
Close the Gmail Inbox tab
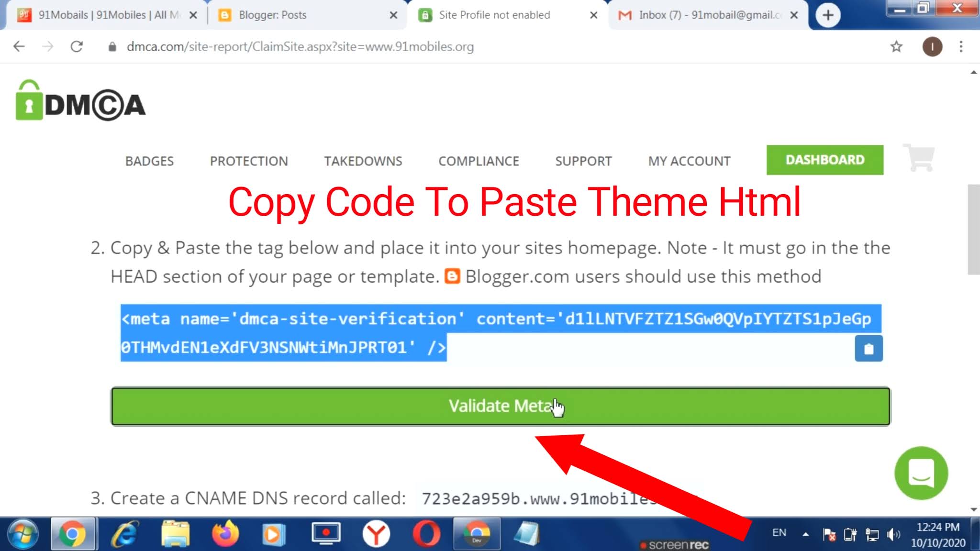794,15
